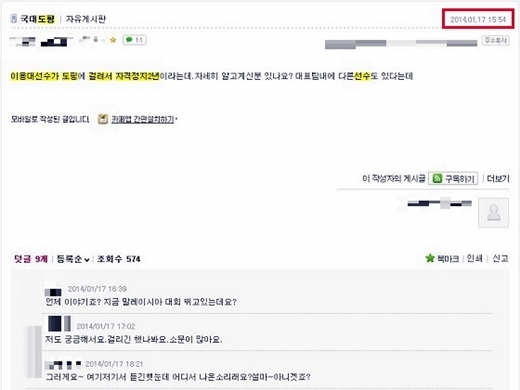Open the 자유게시판 board link

[86, 19]
